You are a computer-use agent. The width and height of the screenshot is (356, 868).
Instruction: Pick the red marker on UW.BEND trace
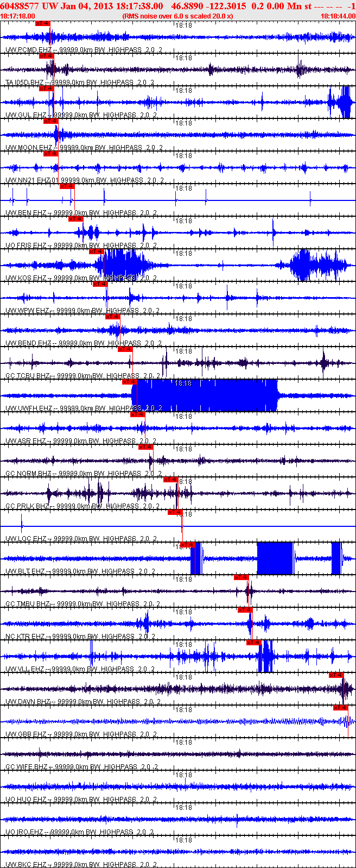tap(112, 317)
